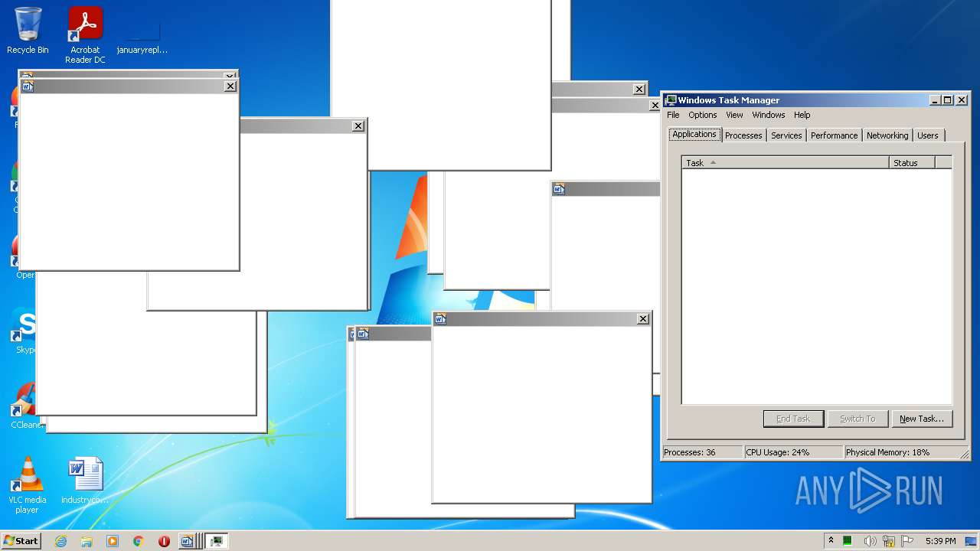Switch to the Services tab

pos(786,135)
